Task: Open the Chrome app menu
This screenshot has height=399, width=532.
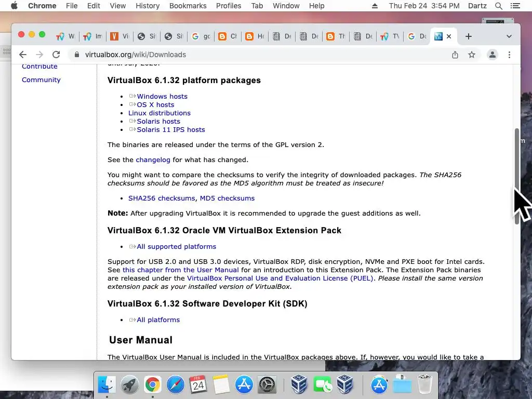Action: click(x=42, y=6)
